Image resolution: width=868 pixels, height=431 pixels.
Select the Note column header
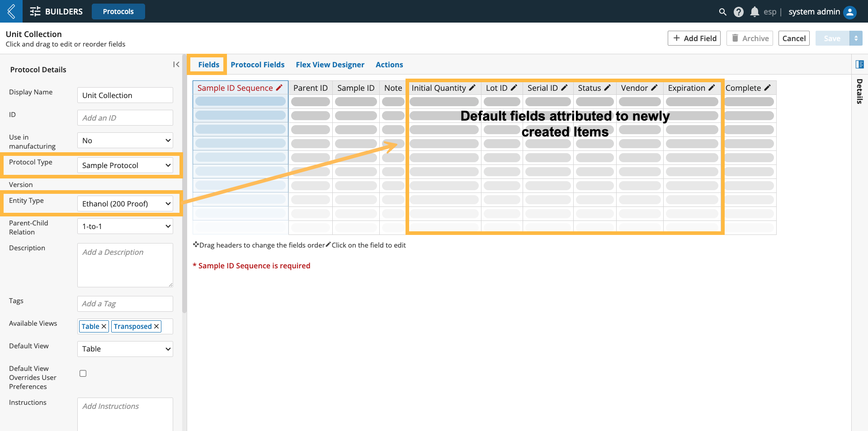(393, 88)
